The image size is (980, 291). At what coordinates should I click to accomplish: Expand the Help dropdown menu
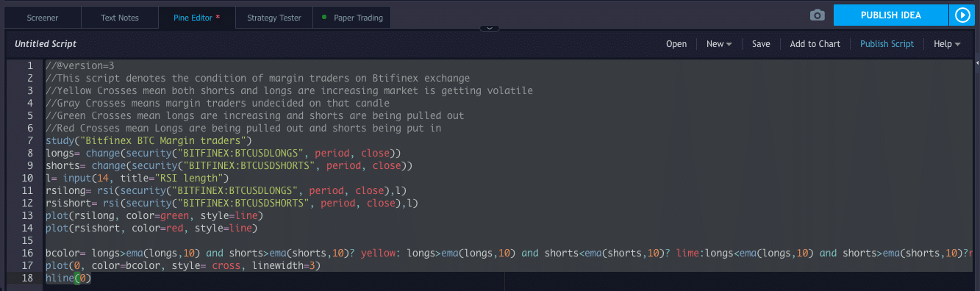(x=947, y=44)
